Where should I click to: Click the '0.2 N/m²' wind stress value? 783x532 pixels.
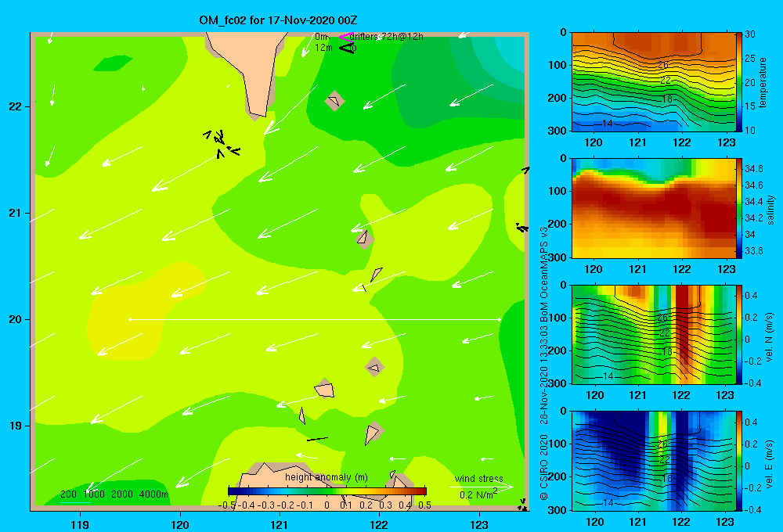click(x=478, y=494)
